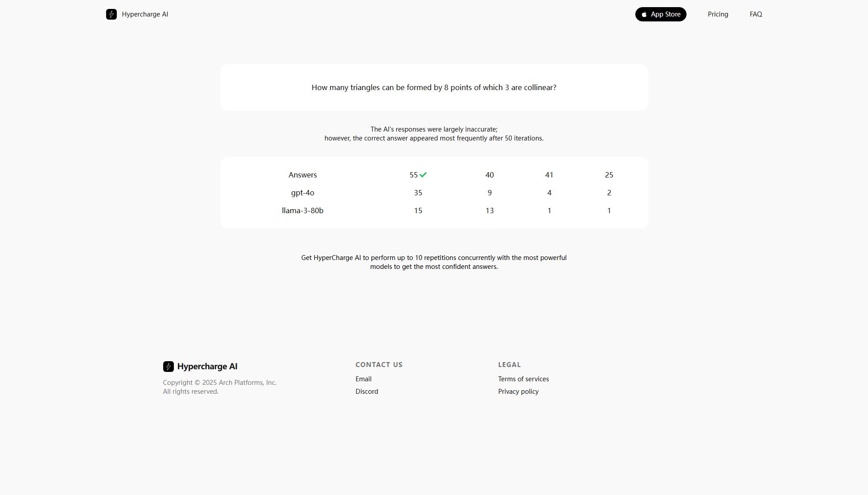The width and height of the screenshot is (868, 495).
Task: Open the Email contact link
Action: coord(363,379)
